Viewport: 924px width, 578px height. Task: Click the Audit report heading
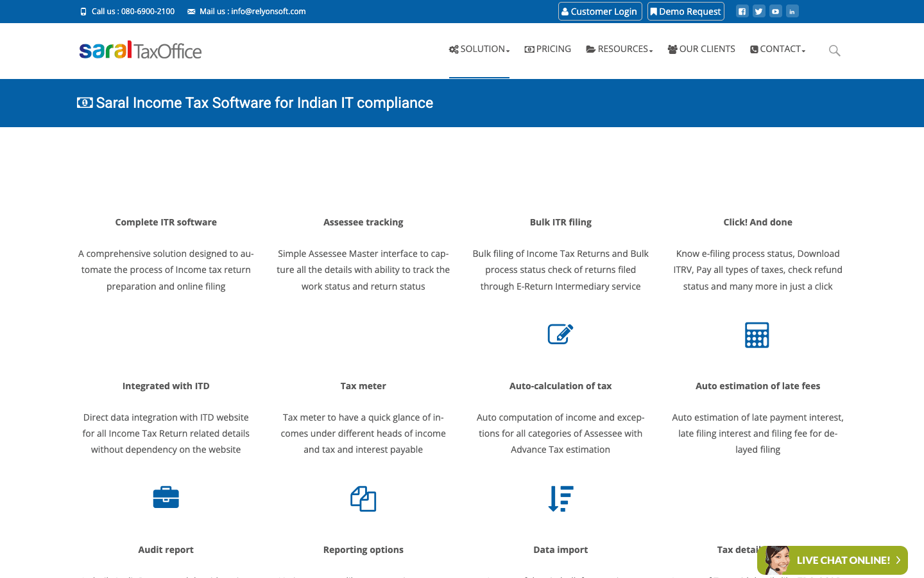166,550
